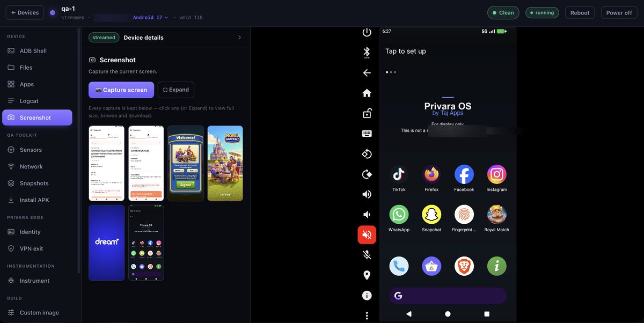
Task: Open Identity under Privara Edge
Action: (37, 232)
